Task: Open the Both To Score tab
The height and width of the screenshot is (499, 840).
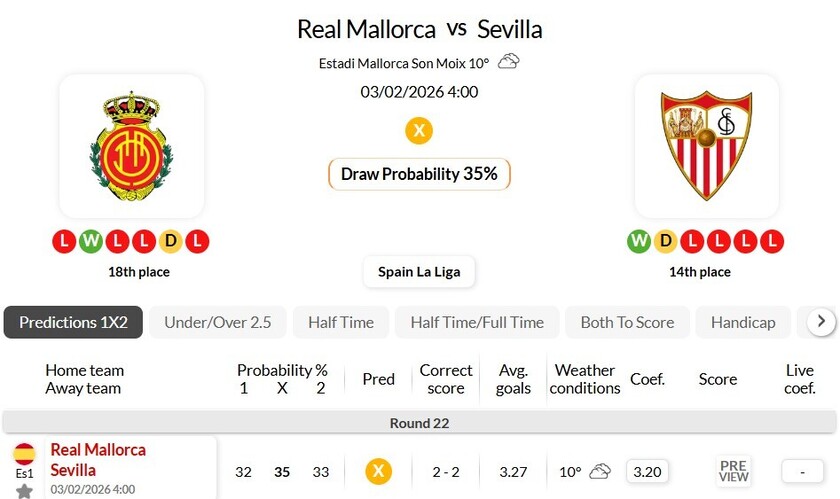Action: click(x=627, y=322)
